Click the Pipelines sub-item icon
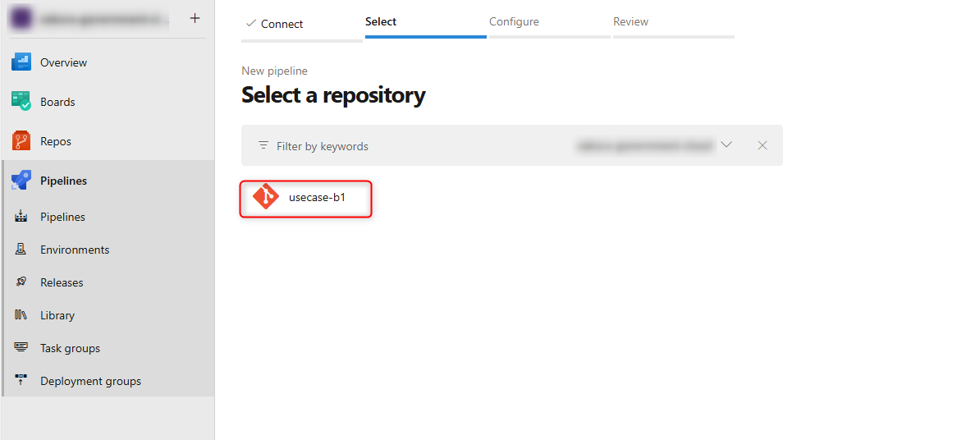Image resolution: width=980 pixels, height=440 pixels. tap(21, 217)
